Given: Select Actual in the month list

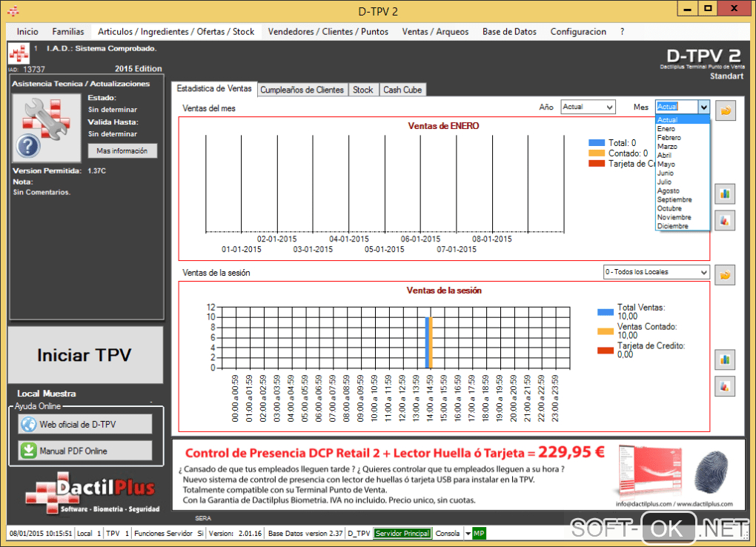Looking at the screenshot, I should click(x=682, y=119).
